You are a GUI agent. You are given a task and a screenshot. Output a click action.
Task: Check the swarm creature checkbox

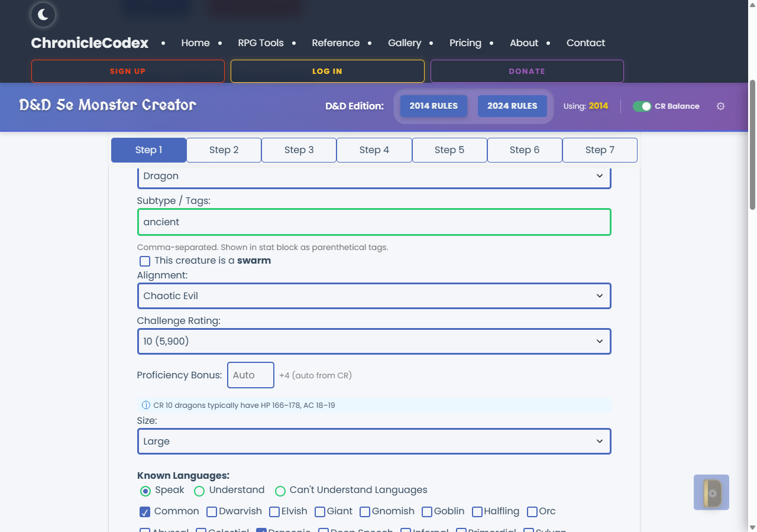coord(145,261)
